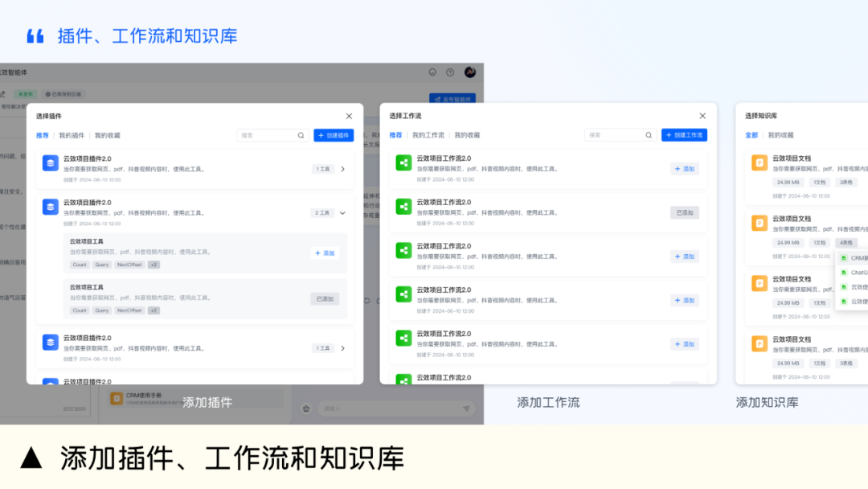
Task: Switch to the 我的插件 tab
Action: 72,136
